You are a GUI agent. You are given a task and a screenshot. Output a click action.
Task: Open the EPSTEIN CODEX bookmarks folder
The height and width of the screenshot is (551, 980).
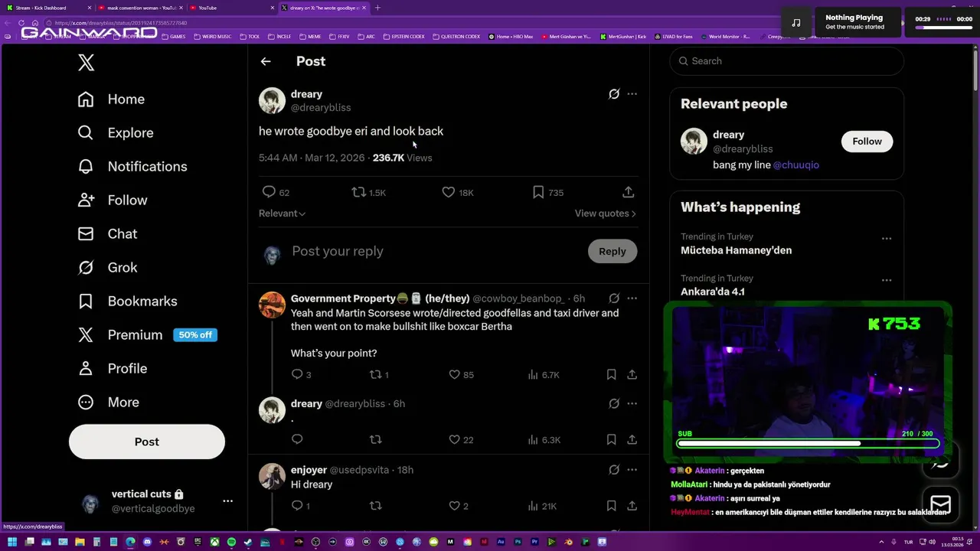click(403, 37)
